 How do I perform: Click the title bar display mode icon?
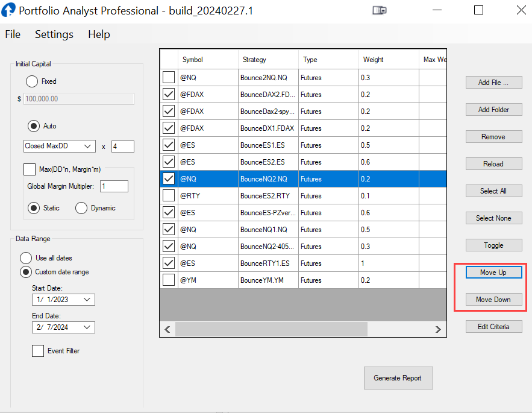pos(380,10)
